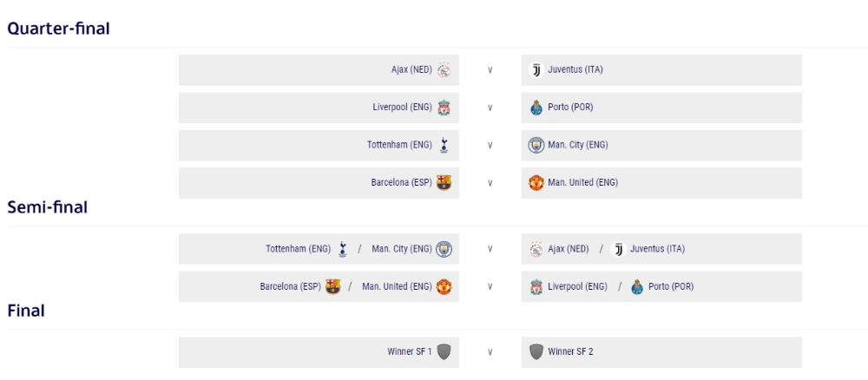The image size is (868, 380).
Task: Open the Ajax (NED) quarter-final team link
Action: coord(411,69)
